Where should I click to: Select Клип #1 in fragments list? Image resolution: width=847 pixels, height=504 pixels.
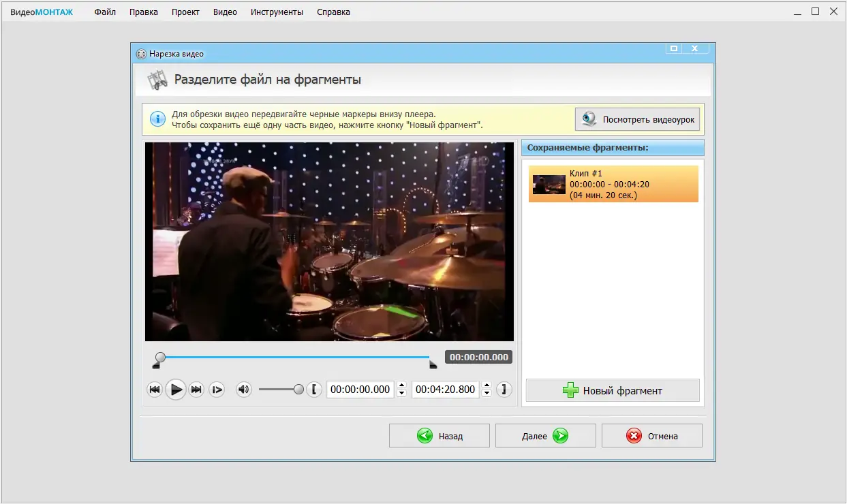[613, 184]
